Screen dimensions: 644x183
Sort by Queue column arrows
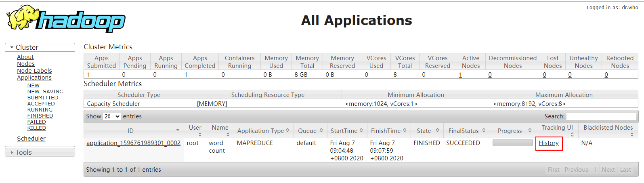(x=321, y=130)
